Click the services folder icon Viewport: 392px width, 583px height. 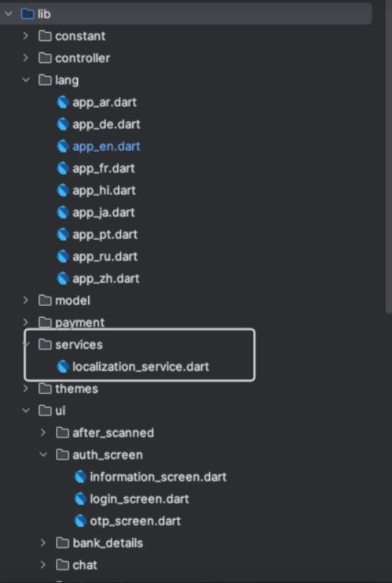45,344
